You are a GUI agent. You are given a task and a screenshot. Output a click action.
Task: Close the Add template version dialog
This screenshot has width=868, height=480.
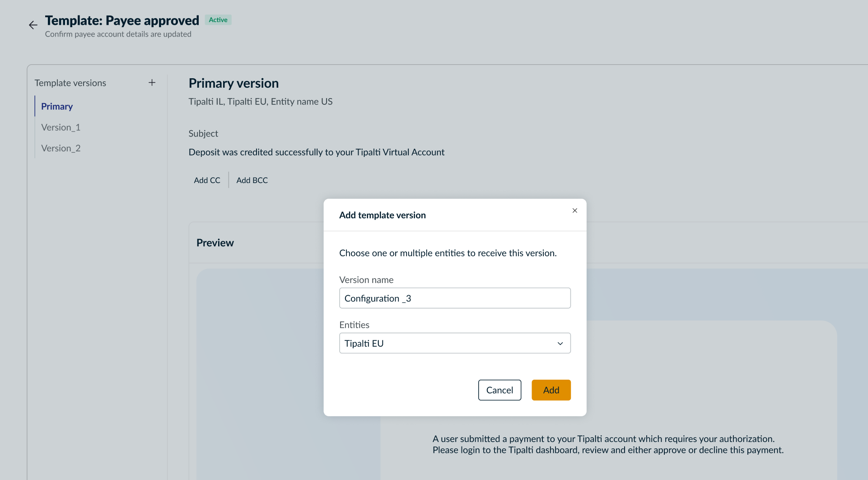coord(575,211)
